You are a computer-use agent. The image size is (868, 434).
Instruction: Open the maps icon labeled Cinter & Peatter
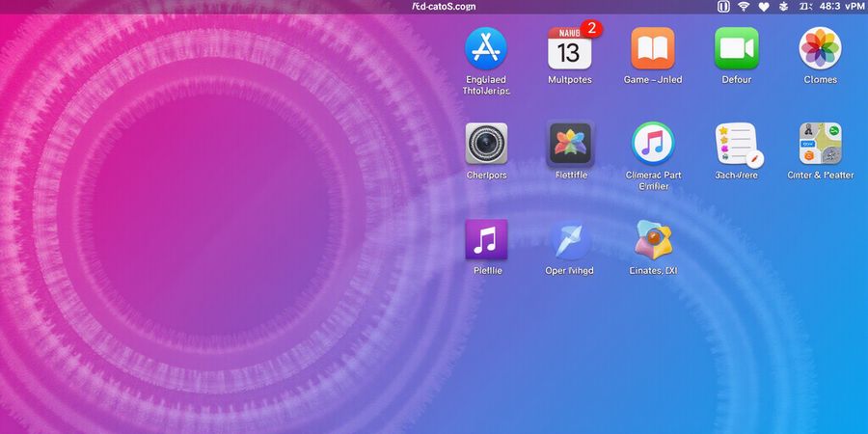point(821,144)
